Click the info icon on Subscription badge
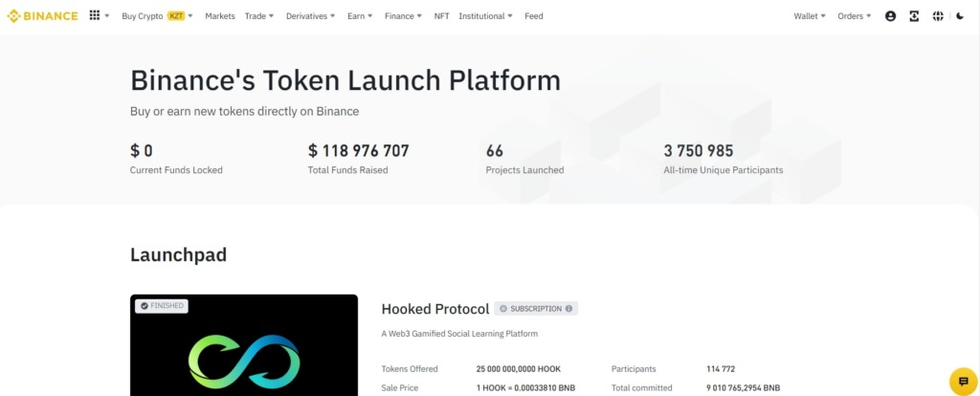 pyautogui.click(x=568, y=309)
